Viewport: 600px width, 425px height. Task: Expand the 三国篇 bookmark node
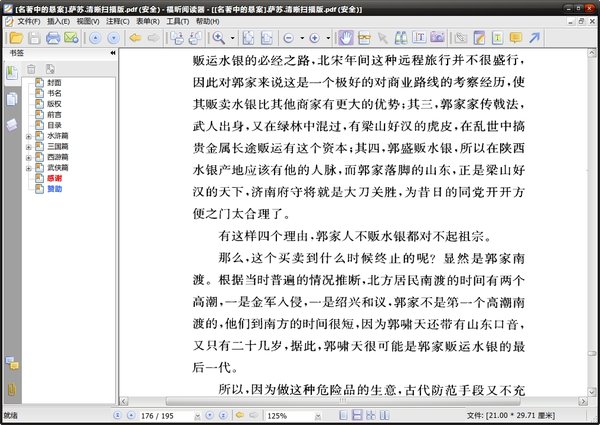pyautogui.click(x=29, y=145)
